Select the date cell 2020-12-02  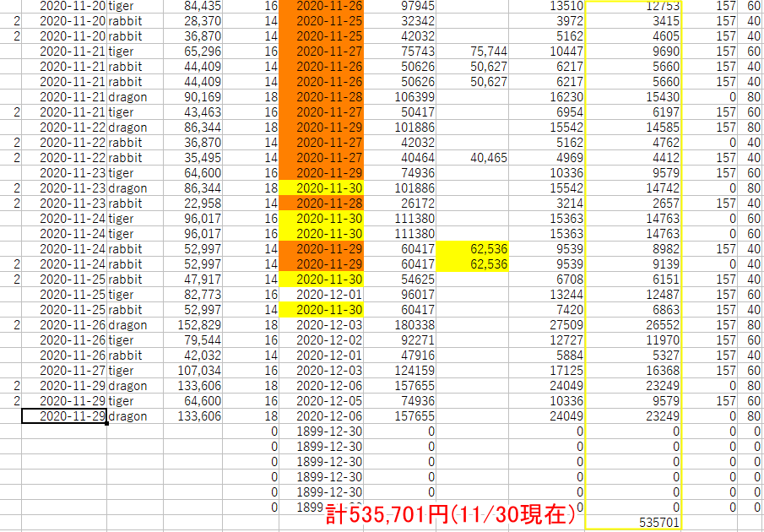[321, 340]
